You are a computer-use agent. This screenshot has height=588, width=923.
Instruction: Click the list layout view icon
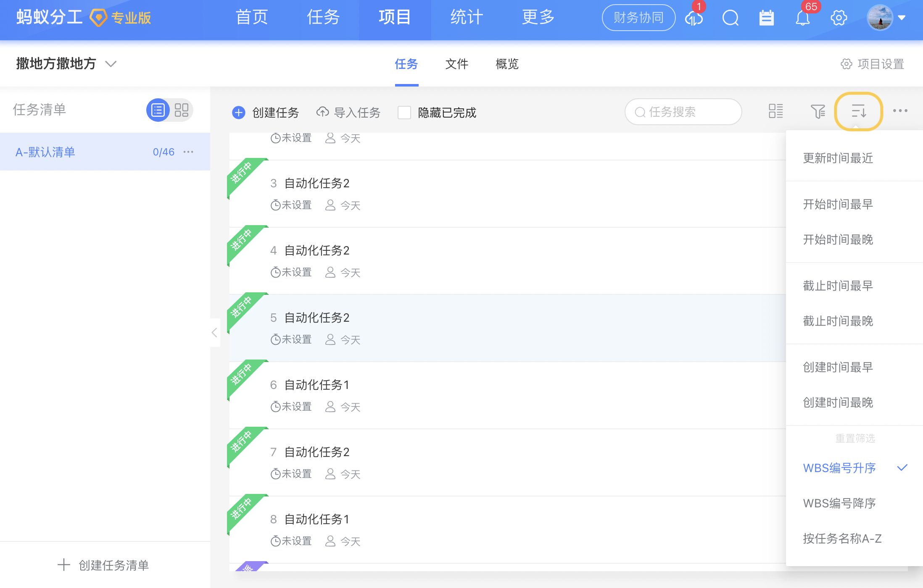(775, 111)
